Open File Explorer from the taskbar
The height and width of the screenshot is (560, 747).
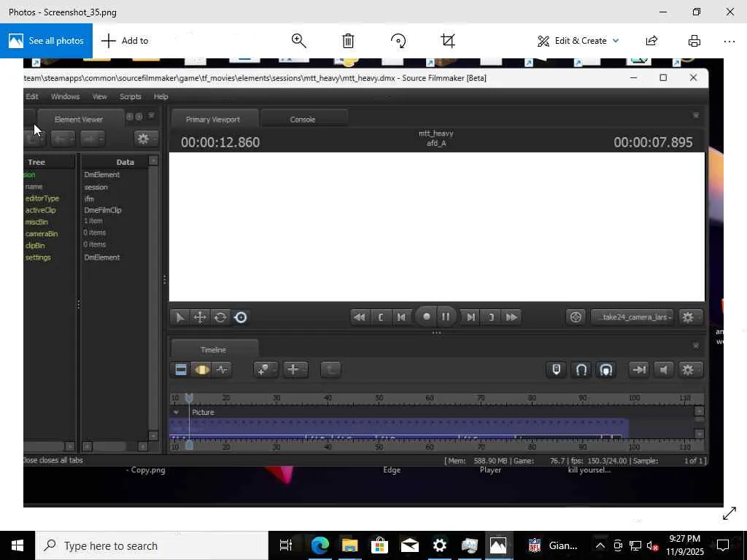pyautogui.click(x=349, y=545)
